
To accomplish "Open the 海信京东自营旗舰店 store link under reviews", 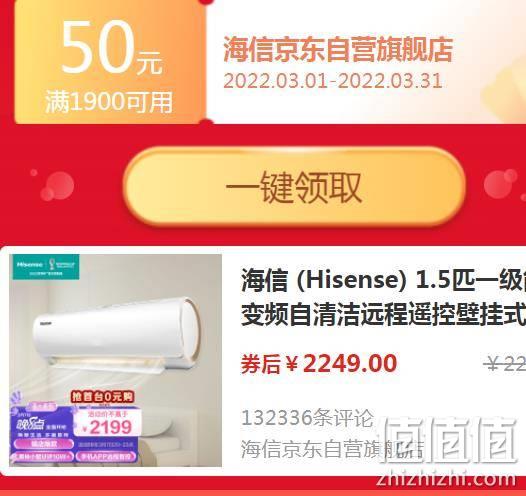I will (332, 449).
